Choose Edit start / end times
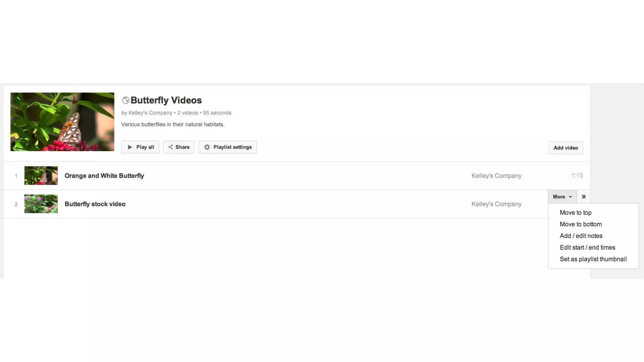This screenshot has width=644, height=362. pyautogui.click(x=587, y=248)
